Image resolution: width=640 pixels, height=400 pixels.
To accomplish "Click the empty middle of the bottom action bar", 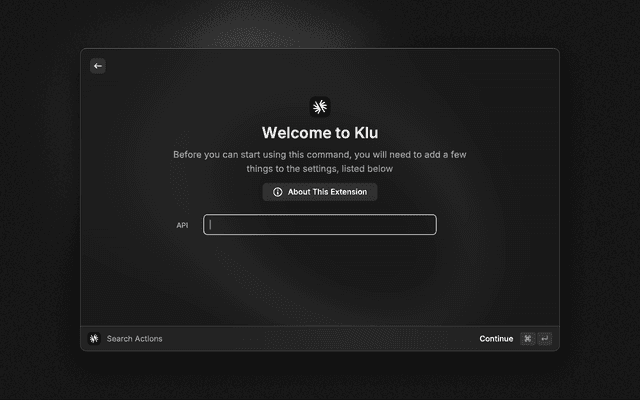I will click(320, 339).
